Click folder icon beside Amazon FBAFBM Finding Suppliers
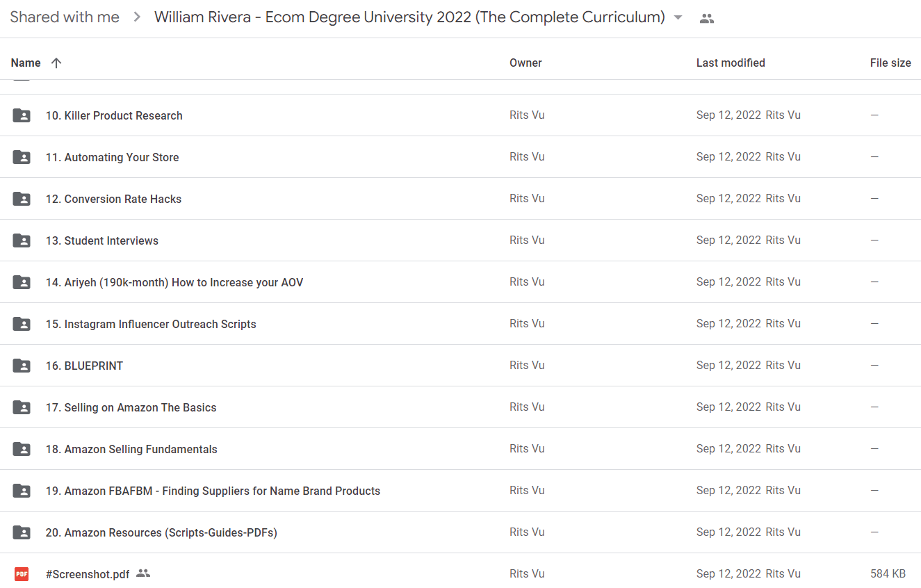 (x=22, y=491)
